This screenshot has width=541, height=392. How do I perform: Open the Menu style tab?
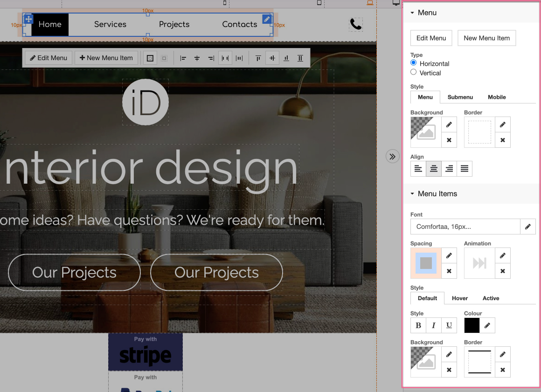point(425,97)
